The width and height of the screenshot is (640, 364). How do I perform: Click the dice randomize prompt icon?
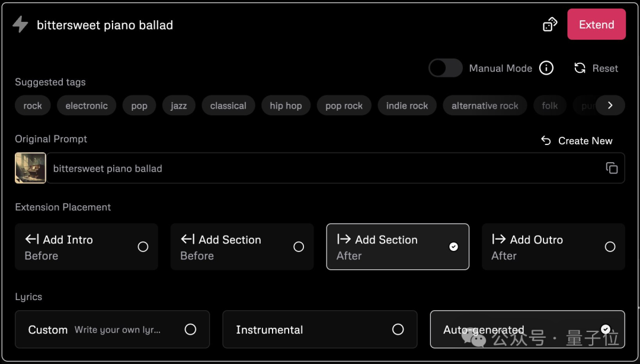coord(550,24)
